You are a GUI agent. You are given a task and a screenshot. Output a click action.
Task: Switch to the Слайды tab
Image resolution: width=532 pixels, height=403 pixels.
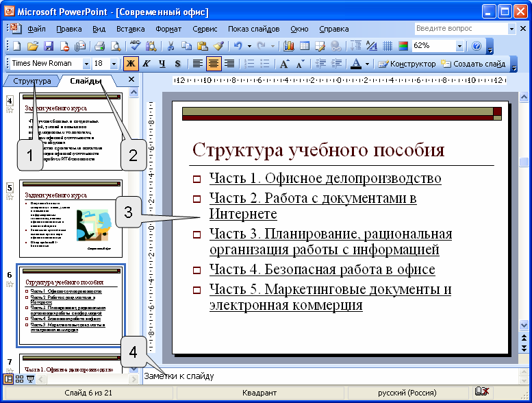tap(86, 81)
